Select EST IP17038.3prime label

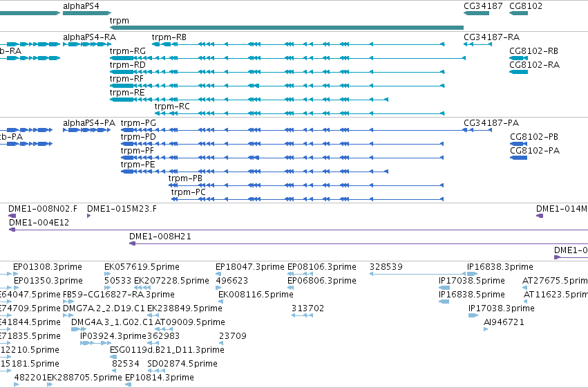pyautogui.click(x=502, y=309)
